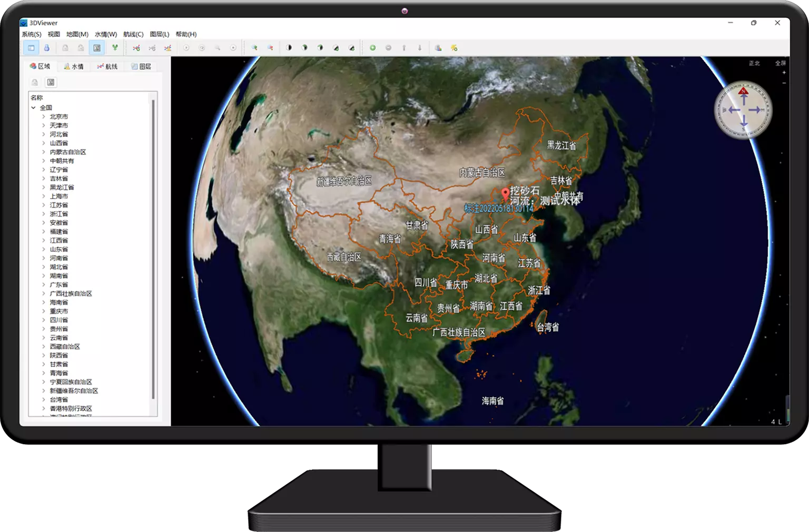This screenshot has height=532, width=809.
Task: Expand the 北京市 tree node
Action: point(44,117)
